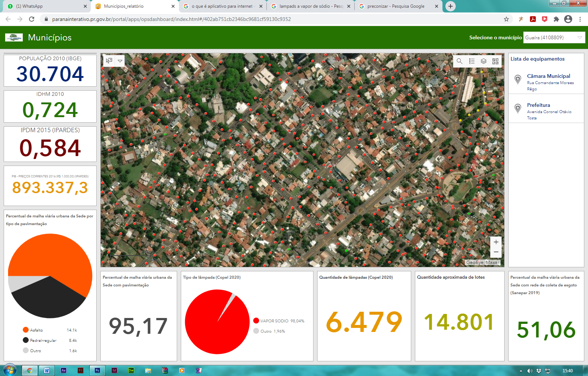The height and width of the screenshot is (376, 588).
Task: Expand selection tool options arrow on map
Action: tap(120, 61)
